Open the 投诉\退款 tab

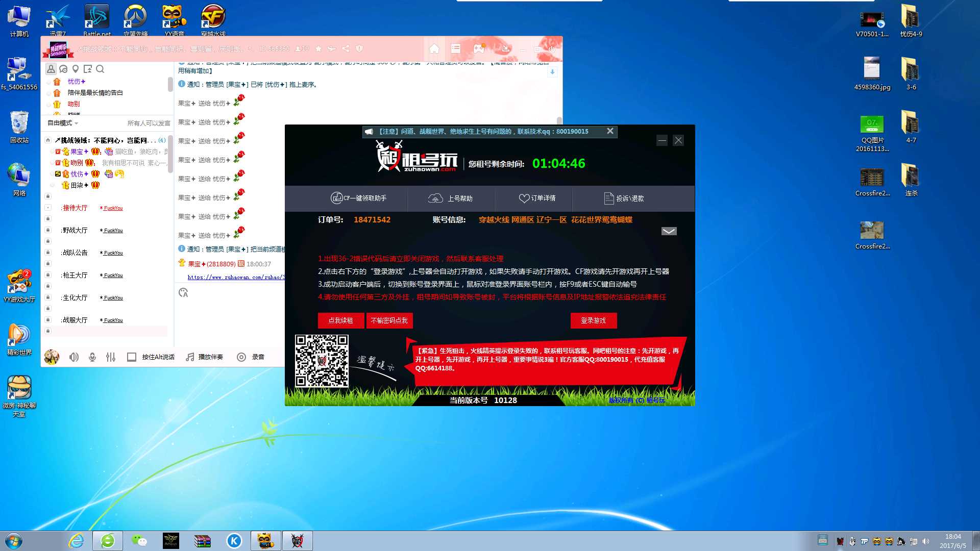(624, 198)
